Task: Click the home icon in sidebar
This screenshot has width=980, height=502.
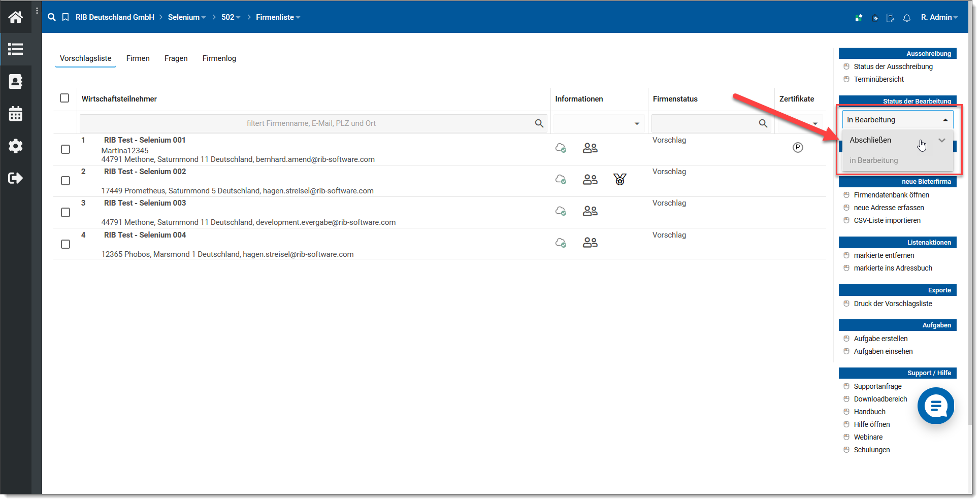Action: 15,17
